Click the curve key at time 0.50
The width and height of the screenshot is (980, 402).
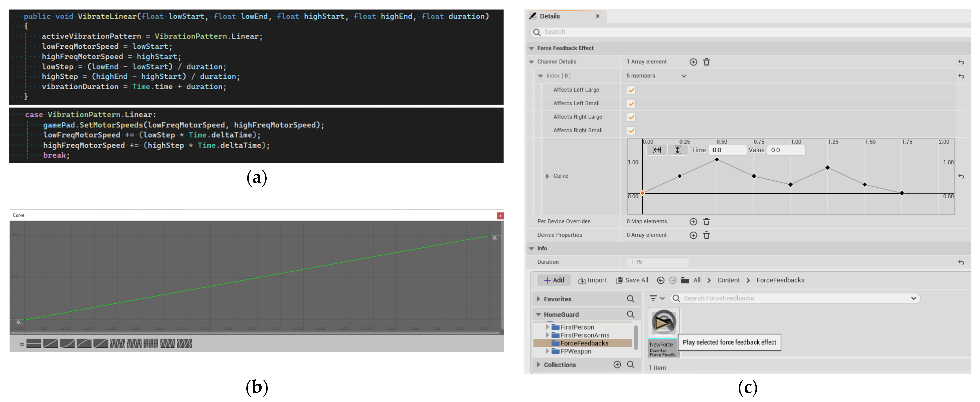click(716, 160)
